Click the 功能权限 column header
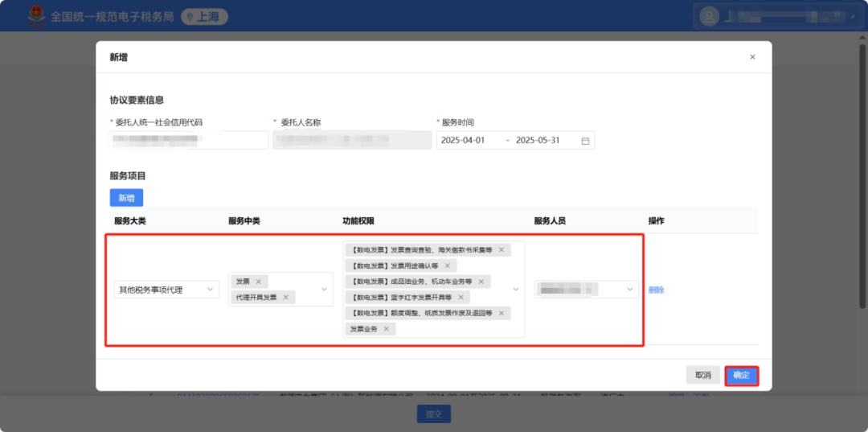Image resolution: width=868 pixels, height=432 pixels. point(358,221)
